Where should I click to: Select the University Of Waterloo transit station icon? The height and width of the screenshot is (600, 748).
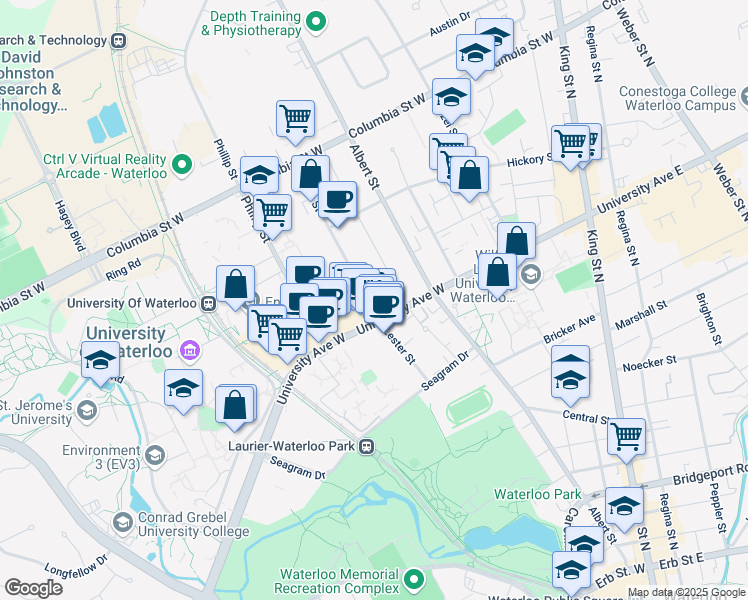point(208,304)
